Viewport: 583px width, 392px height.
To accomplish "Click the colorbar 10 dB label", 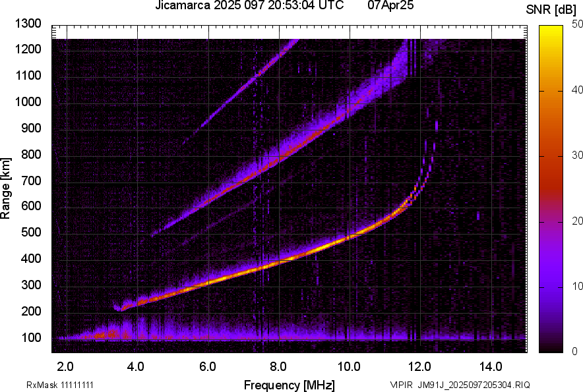I will (577, 286).
